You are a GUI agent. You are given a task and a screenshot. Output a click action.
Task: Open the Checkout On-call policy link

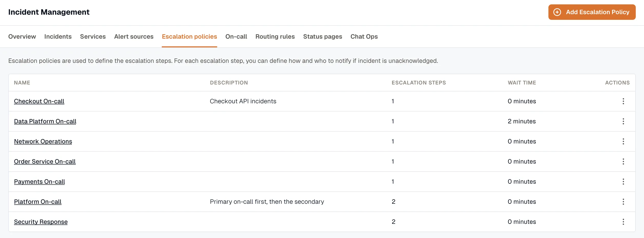point(39,101)
